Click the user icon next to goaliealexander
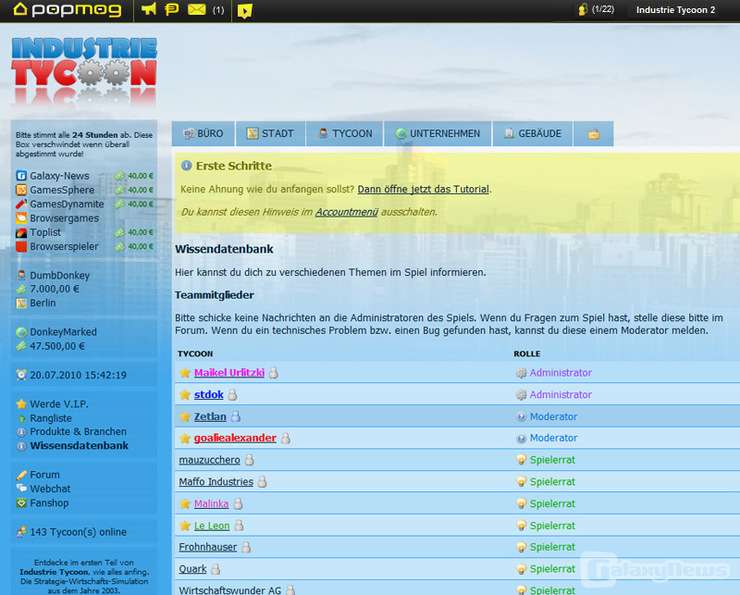Screen dimensions: 740x595 pos(286,438)
